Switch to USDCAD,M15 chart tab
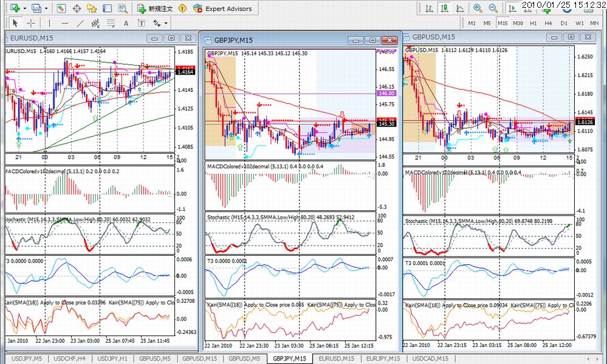Image resolution: width=607 pixels, height=364 pixels. click(430, 359)
